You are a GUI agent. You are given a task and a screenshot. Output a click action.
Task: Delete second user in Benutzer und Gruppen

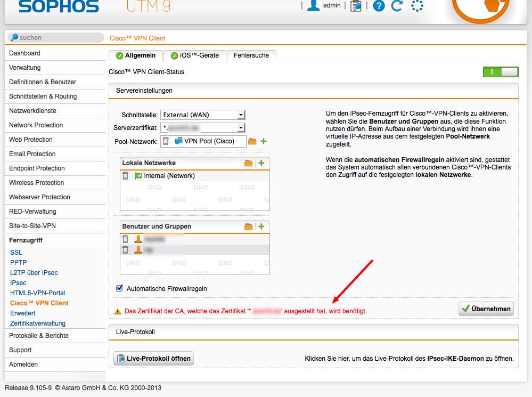pyautogui.click(x=125, y=250)
